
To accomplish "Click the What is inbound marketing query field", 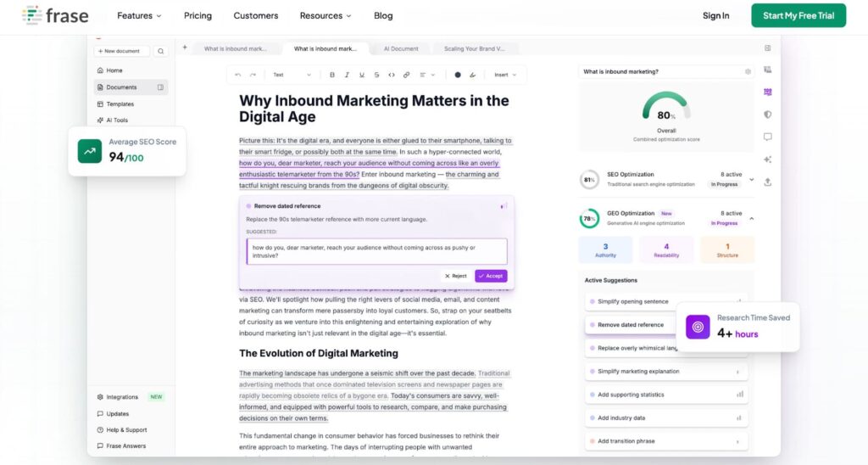I will (661, 72).
